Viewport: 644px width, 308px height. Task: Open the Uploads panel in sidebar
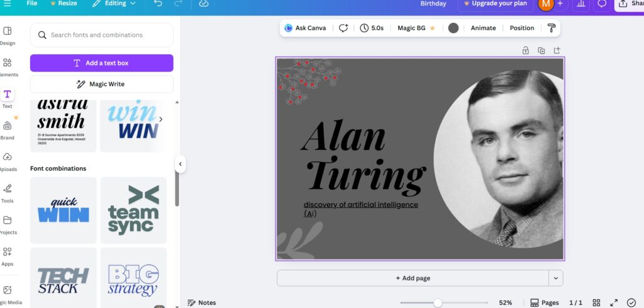click(x=8, y=161)
